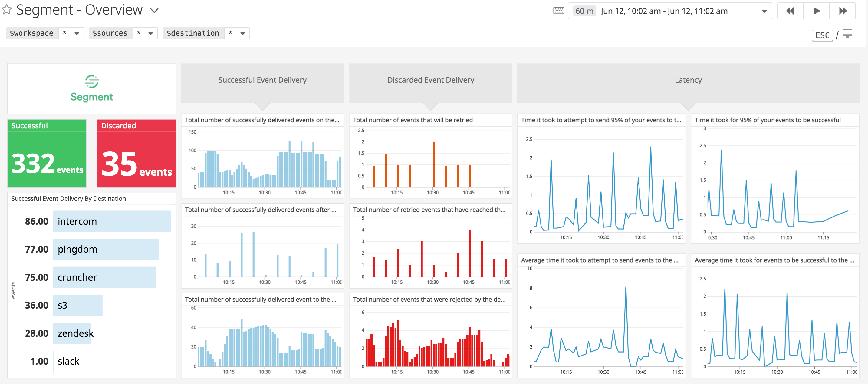Click the intercom bar in the destination chart
This screenshot has height=384, width=868.
point(112,221)
